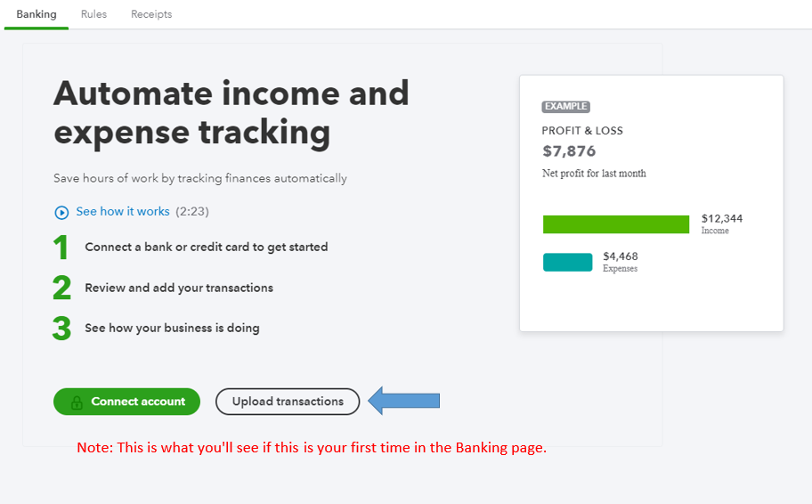Click the play icon beside See how it works

click(x=61, y=212)
